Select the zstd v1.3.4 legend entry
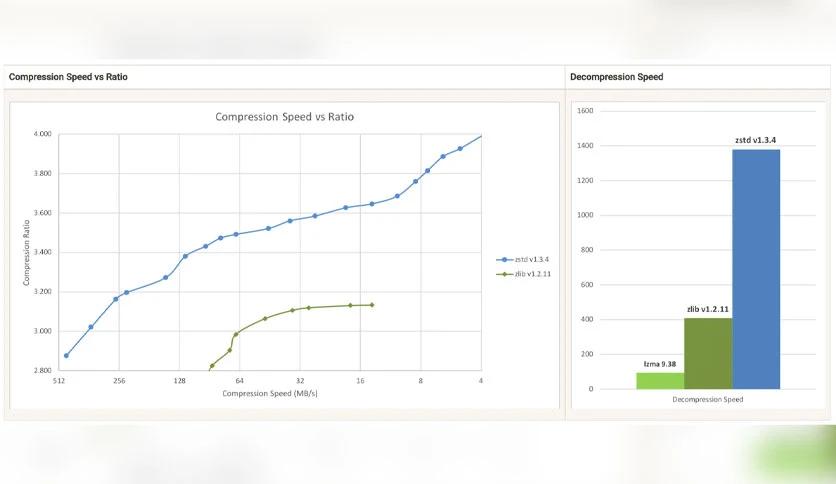 pyautogui.click(x=522, y=260)
